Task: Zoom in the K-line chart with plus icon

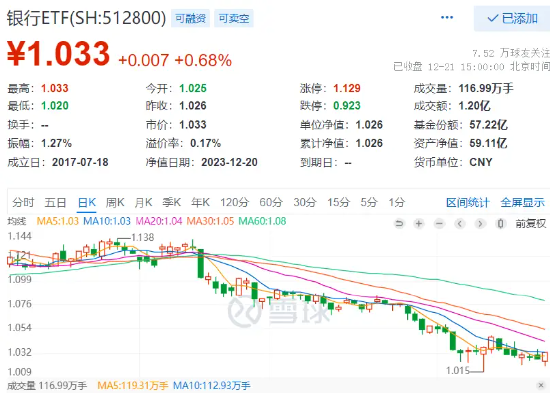Action: (x=419, y=223)
